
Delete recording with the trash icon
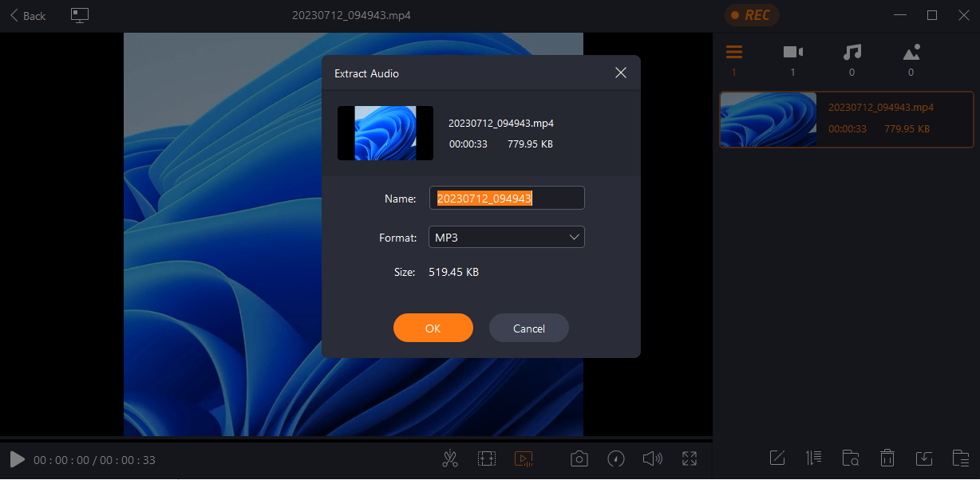pyautogui.click(x=887, y=458)
